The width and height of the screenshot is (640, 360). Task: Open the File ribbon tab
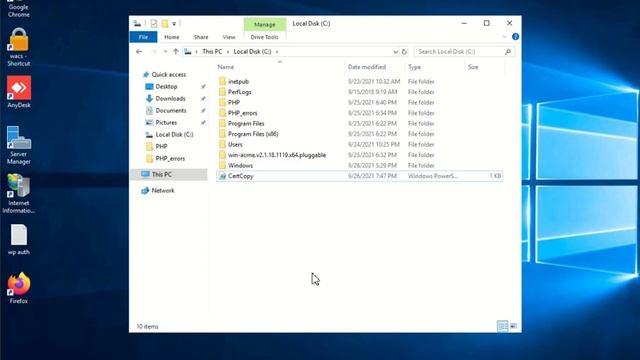pos(143,37)
